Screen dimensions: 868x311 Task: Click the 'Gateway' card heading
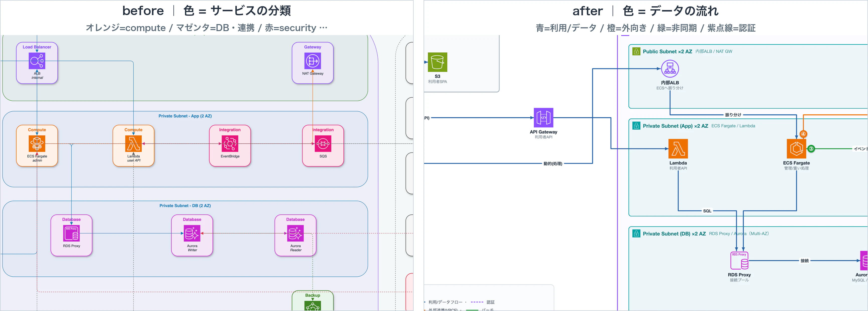tap(313, 47)
